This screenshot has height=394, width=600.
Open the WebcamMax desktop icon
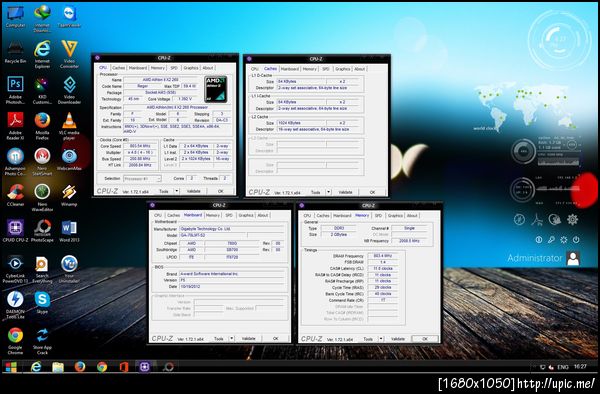coord(69,159)
